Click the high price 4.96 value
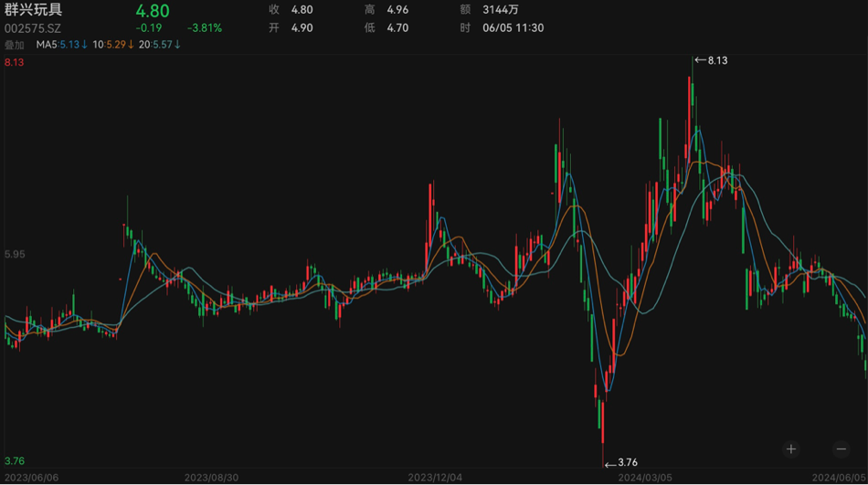868x485 pixels. [397, 9]
